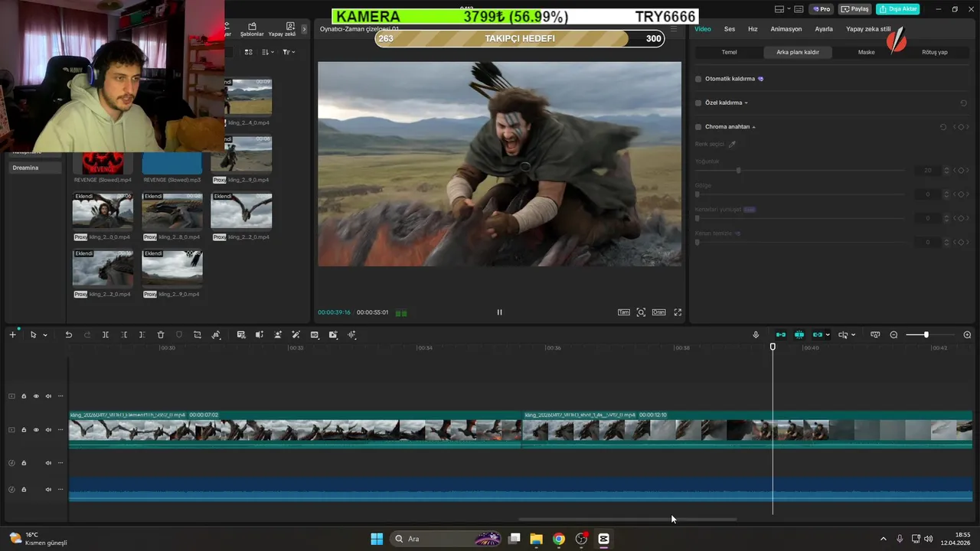The width and height of the screenshot is (980, 551).
Task: Select the Maske sub-tab
Action: pos(866,52)
